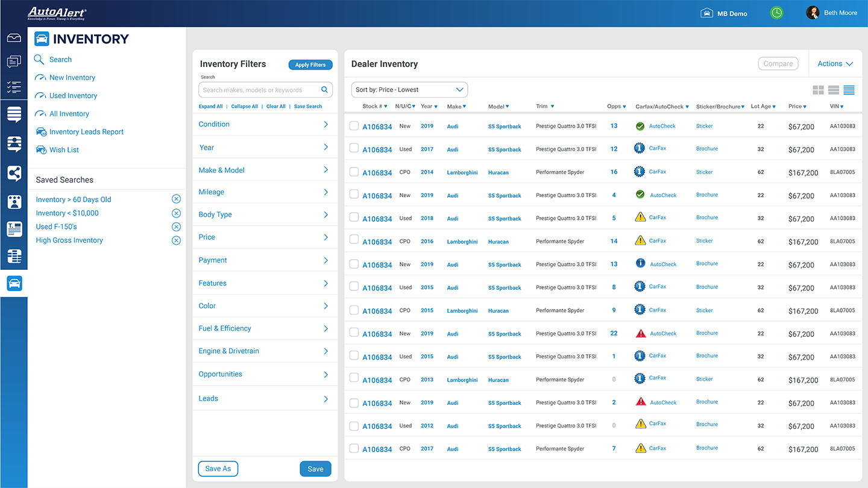Switch to medium row card view
Viewport: 868px width, 488px height.
point(834,90)
